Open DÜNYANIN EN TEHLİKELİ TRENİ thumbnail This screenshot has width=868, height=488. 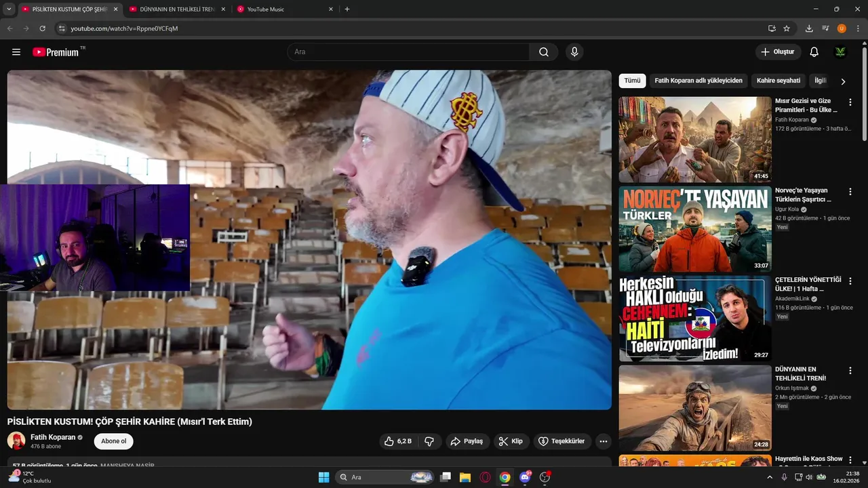coord(695,408)
